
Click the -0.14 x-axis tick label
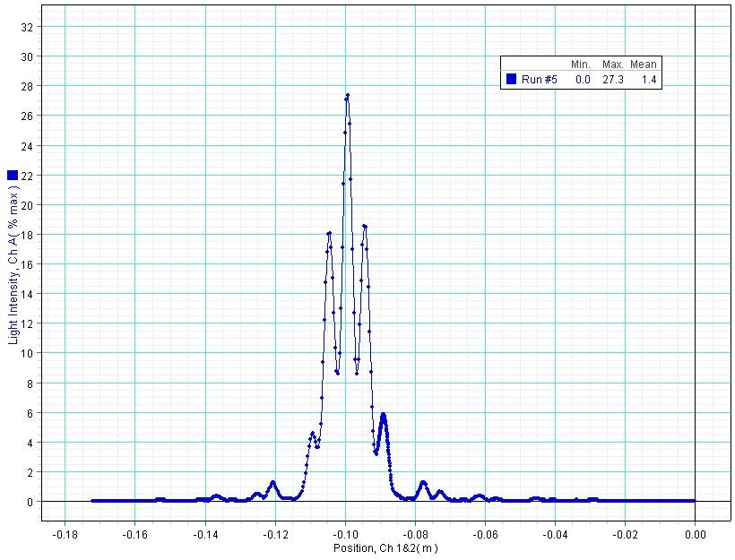pyautogui.click(x=205, y=535)
